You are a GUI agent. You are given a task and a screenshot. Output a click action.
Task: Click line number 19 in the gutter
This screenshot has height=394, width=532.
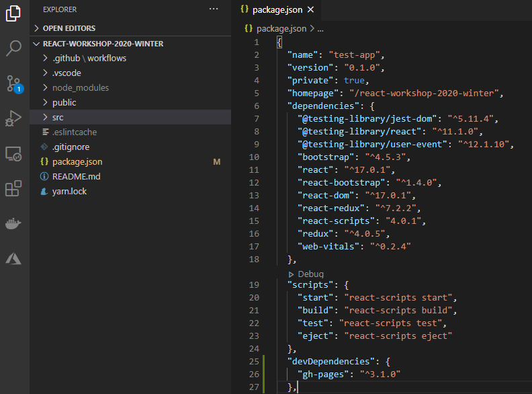tap(254, 284)
